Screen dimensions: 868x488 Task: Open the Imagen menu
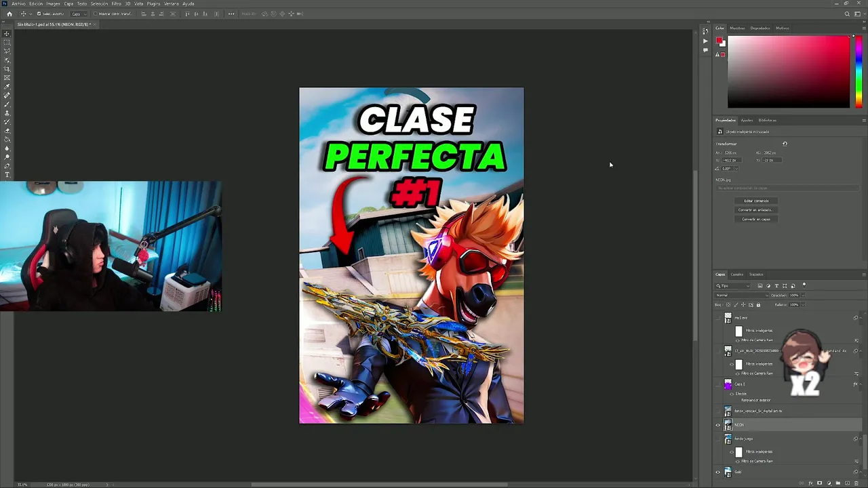53,3
